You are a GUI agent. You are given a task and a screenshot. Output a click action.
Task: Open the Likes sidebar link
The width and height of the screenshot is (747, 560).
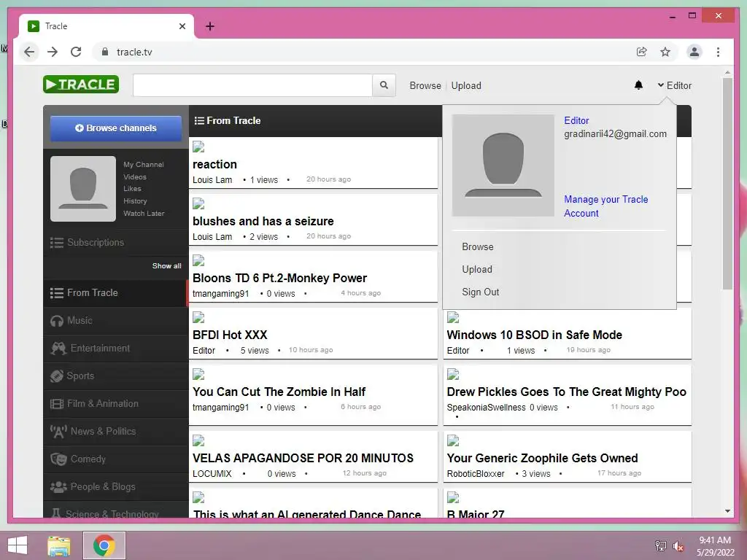pos(132,189)
